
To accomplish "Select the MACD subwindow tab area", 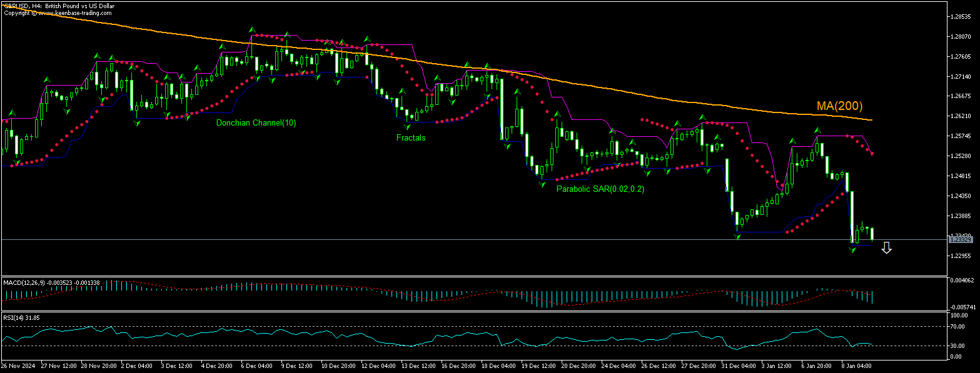I will [438, 294].
